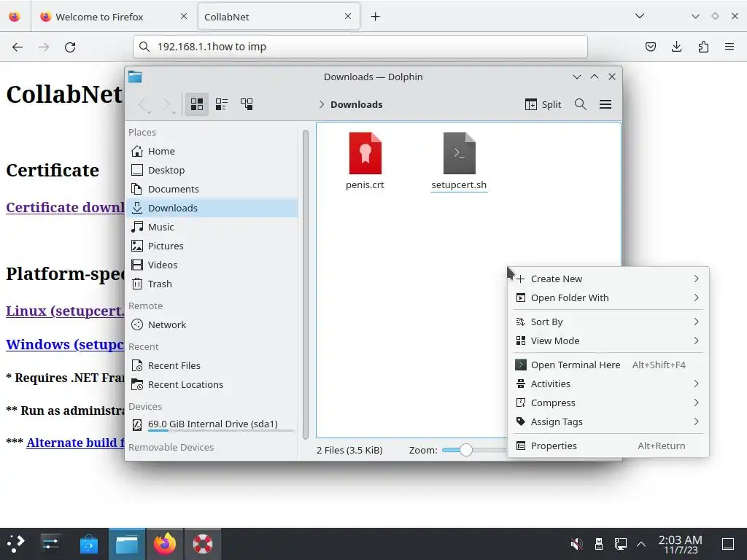Open Trash in Places panel

(212, 284)
